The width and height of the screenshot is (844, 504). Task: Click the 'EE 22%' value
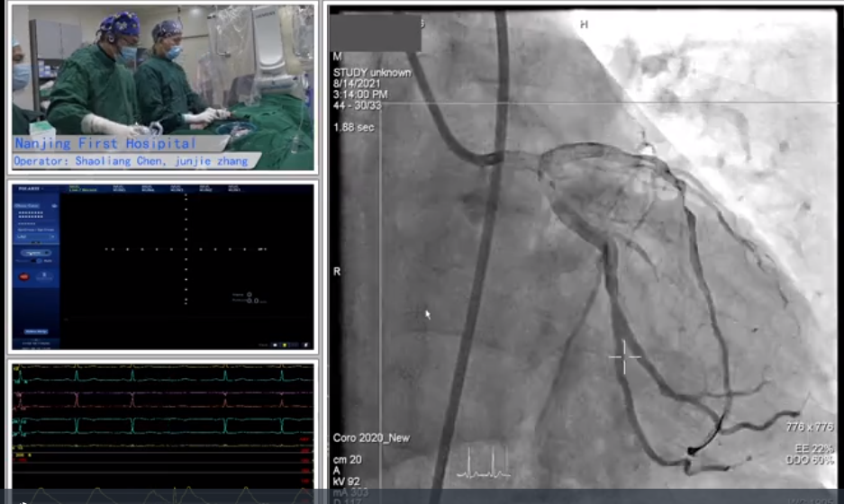[x=814, y=448]
